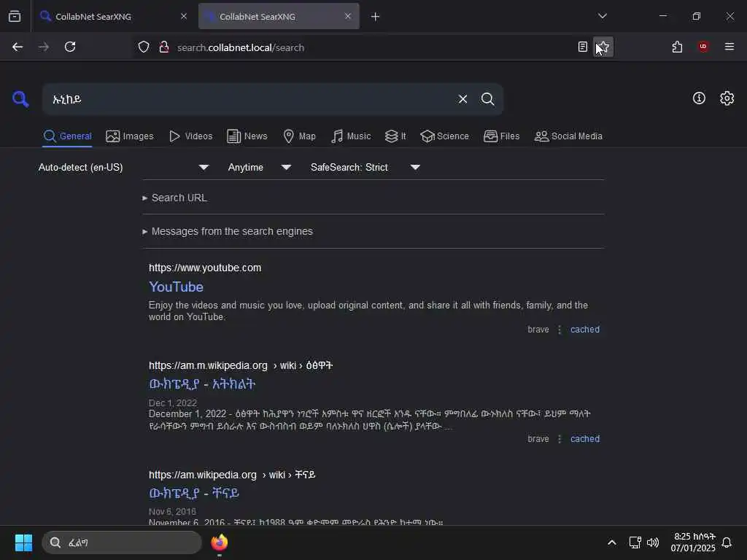Close the active CollabNet SearXNG tab
Image resolution: width=747 pixels, height=560 pixels.
click(348, 16)
